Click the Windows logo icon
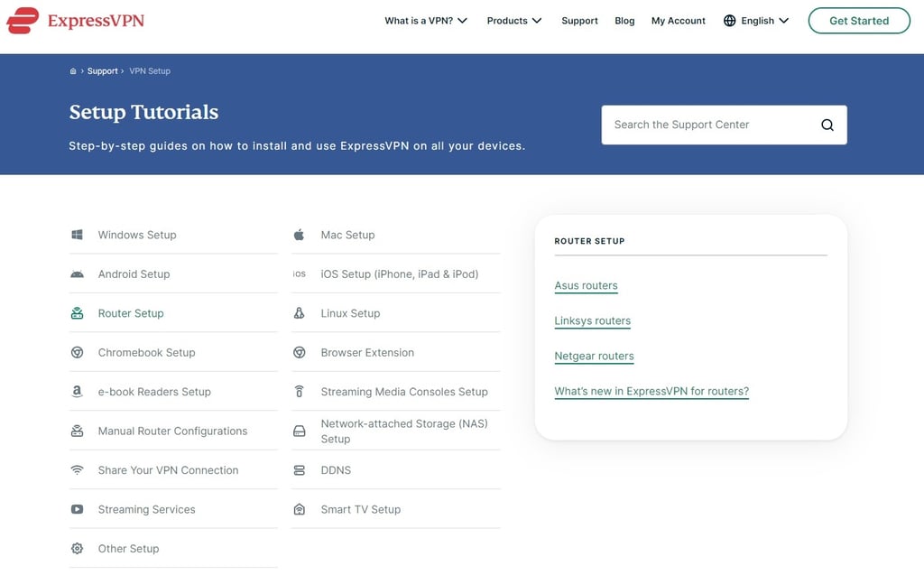 [x=78, y=235]
